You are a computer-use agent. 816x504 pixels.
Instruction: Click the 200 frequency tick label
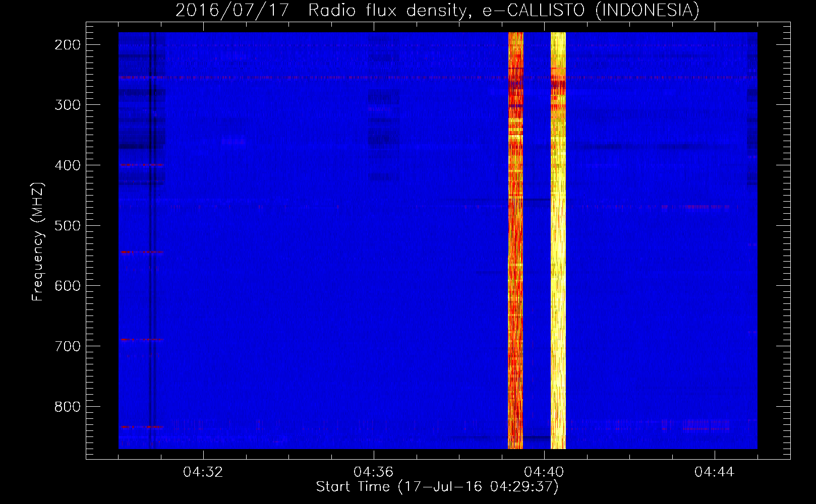click(68, 45)
